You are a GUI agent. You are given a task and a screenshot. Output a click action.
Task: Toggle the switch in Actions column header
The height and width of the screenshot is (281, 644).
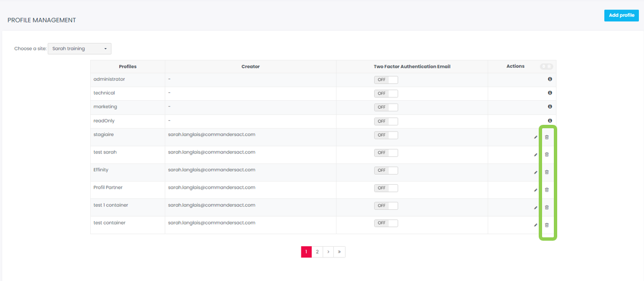point(546,67)
